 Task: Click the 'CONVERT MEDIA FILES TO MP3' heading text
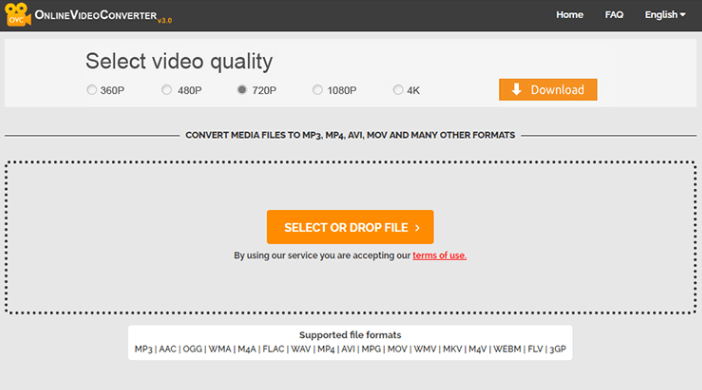pos(350,135)
